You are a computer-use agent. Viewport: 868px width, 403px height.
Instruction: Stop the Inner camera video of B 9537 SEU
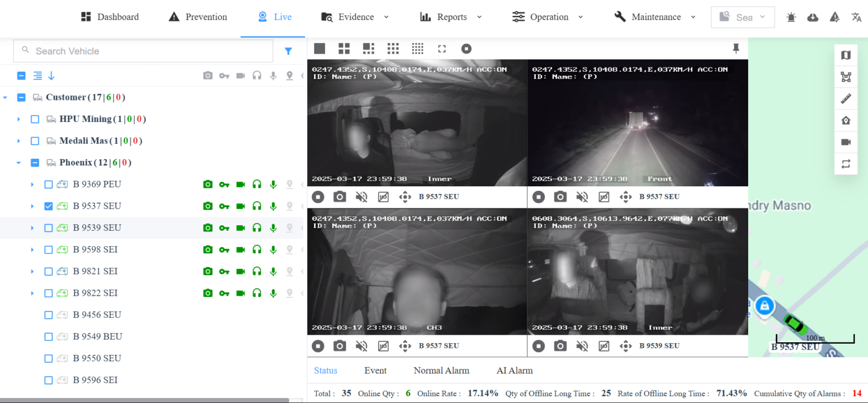tap(318, 196)
